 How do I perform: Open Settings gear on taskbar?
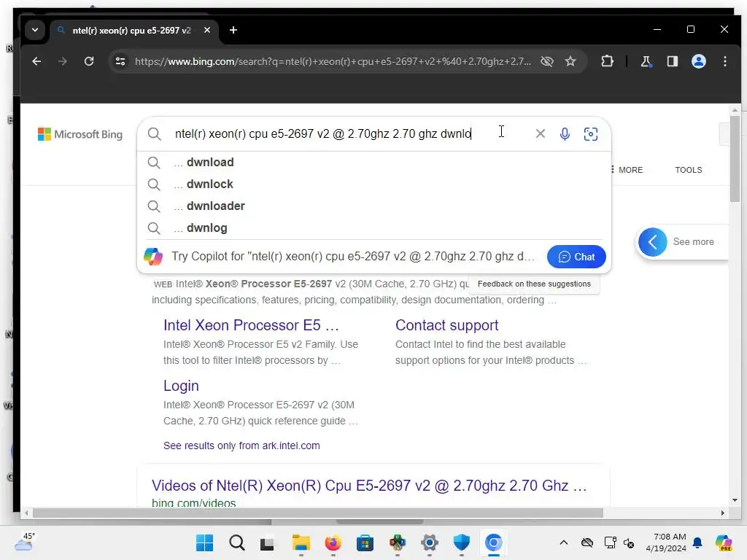[x=429, y=542]
